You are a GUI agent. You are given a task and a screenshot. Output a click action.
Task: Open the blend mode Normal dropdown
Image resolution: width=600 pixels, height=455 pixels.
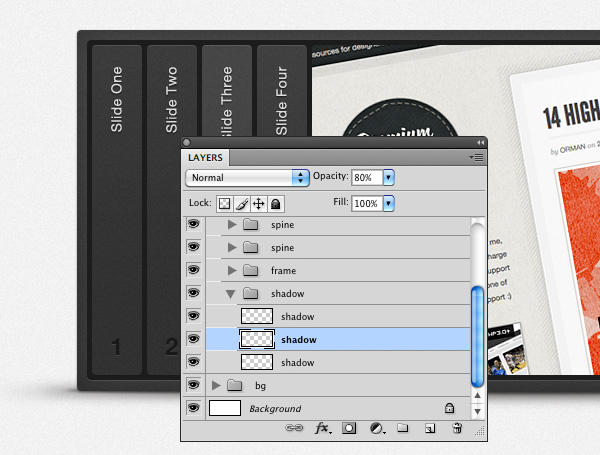pyautogui.click(x=247, y=178)
